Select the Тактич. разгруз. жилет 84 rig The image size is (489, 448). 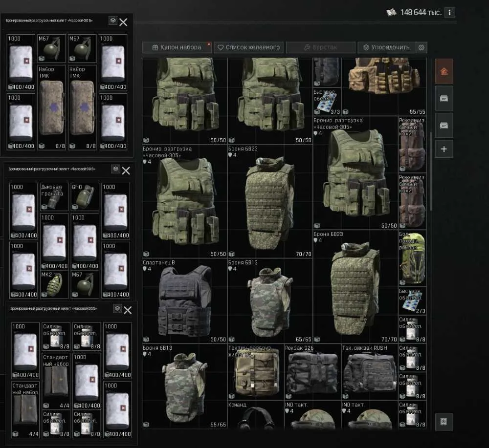(x=256, y=372)
